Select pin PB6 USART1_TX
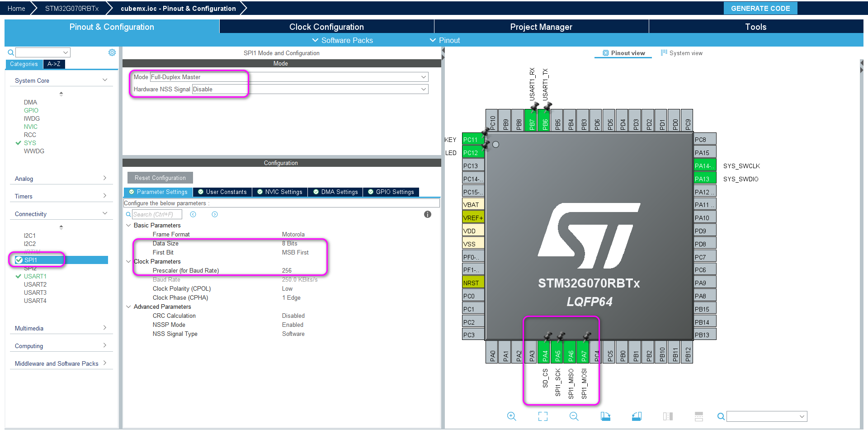Viewport: 868px width, 434px height. click(545, 120)
